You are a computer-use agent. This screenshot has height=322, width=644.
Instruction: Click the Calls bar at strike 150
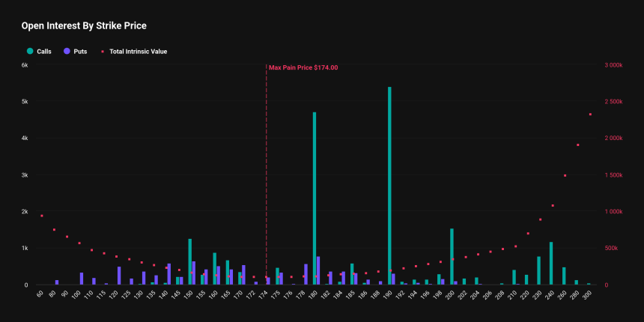(189, 262)
